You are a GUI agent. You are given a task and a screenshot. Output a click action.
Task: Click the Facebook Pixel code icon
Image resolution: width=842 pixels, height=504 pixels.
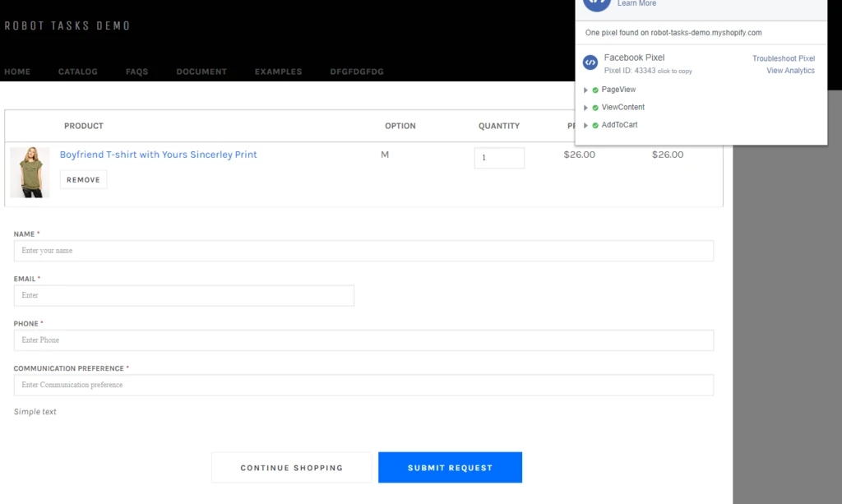point(590,62)
